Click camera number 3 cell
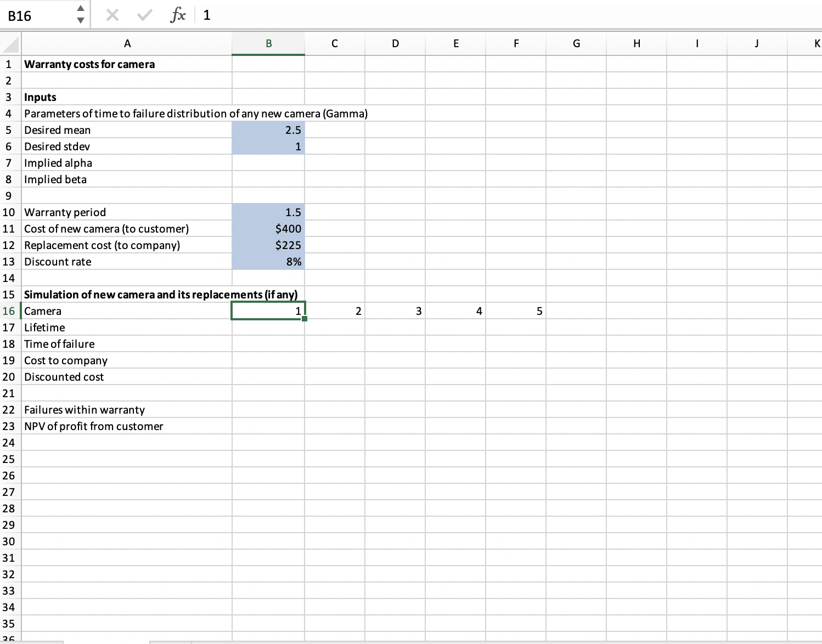The height and width of the screenshot is (644, 822). (x=395, y=311)
